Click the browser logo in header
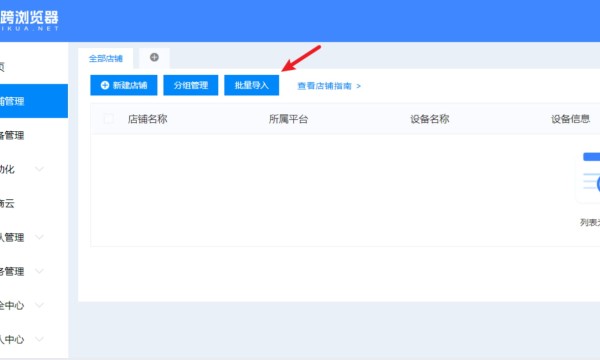 click(29, 20)
